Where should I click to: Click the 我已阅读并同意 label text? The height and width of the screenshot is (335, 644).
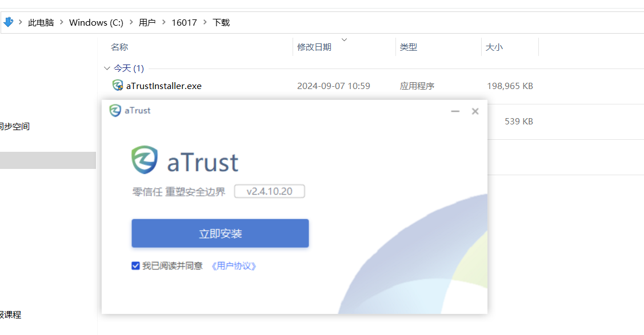point(173,266)
